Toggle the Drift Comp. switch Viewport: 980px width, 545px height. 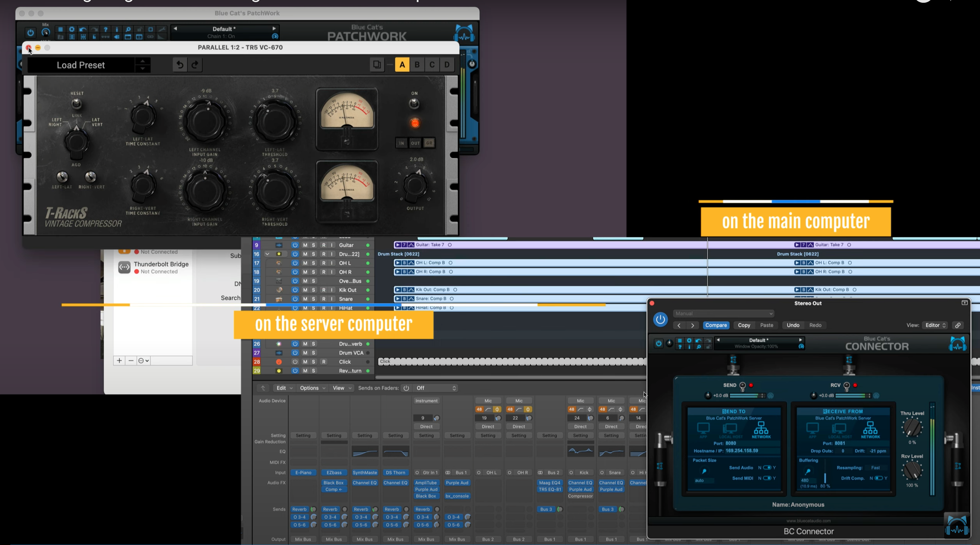pyautogui.click(x=878, y=478)
